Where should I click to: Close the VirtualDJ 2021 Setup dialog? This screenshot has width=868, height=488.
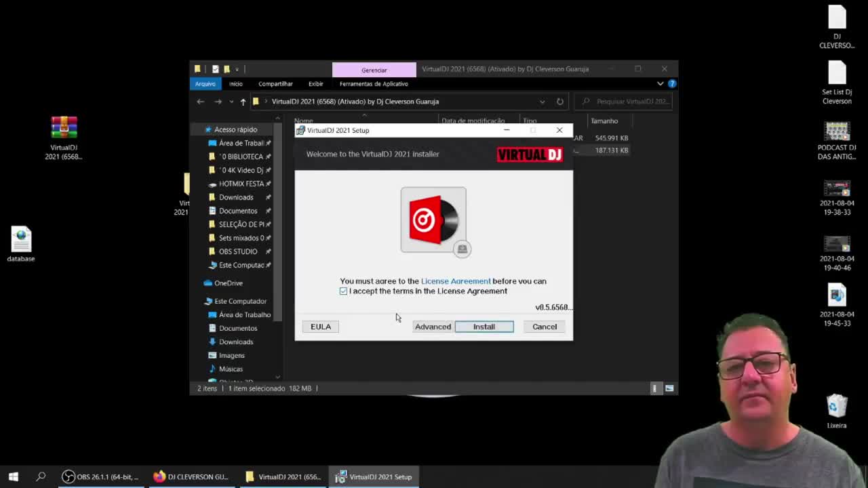point(559,130)
